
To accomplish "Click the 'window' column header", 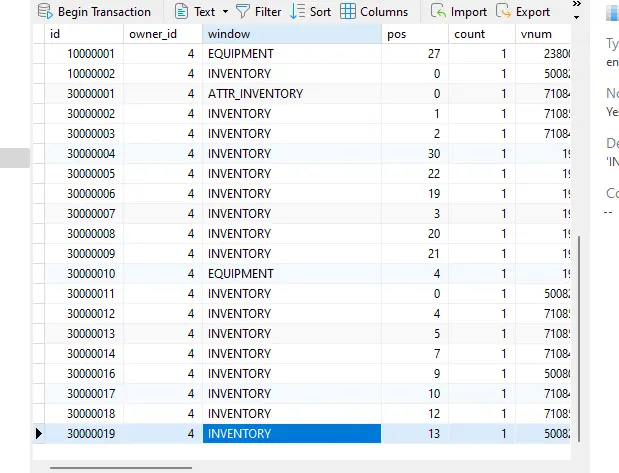I will coord(290,34).
